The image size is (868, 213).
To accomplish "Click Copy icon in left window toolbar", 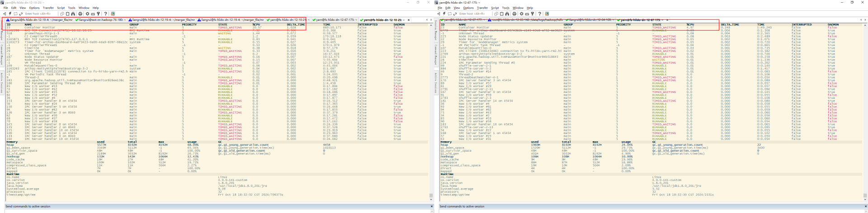I will point(62,14).
